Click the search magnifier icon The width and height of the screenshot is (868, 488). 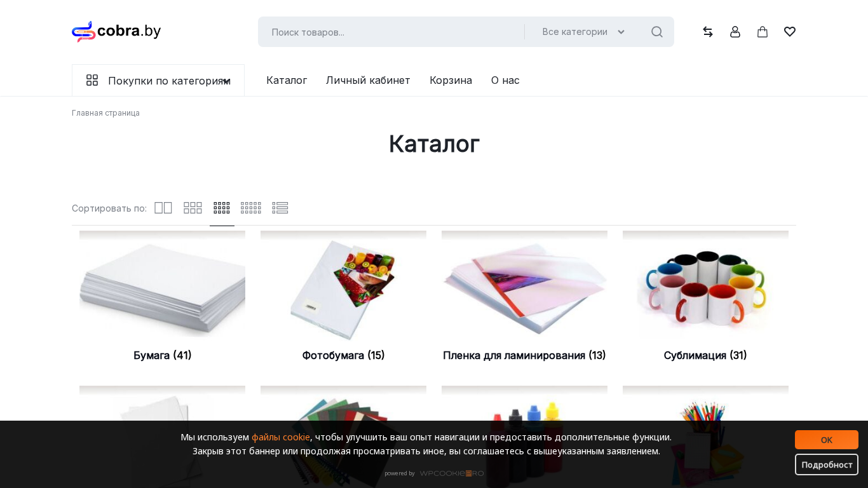[657, 32]
